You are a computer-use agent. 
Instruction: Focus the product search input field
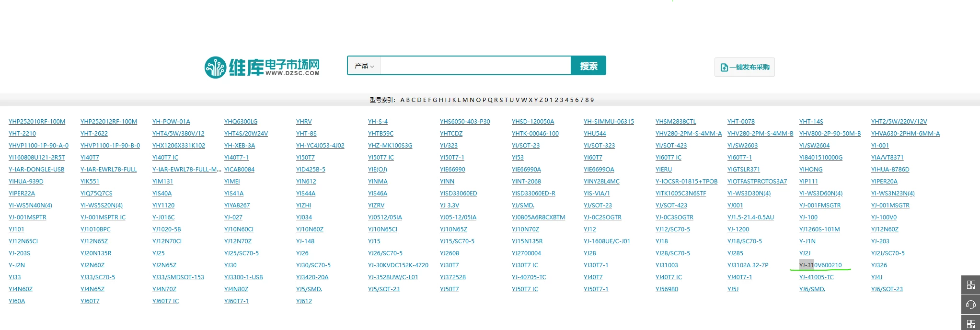(475, 66)
